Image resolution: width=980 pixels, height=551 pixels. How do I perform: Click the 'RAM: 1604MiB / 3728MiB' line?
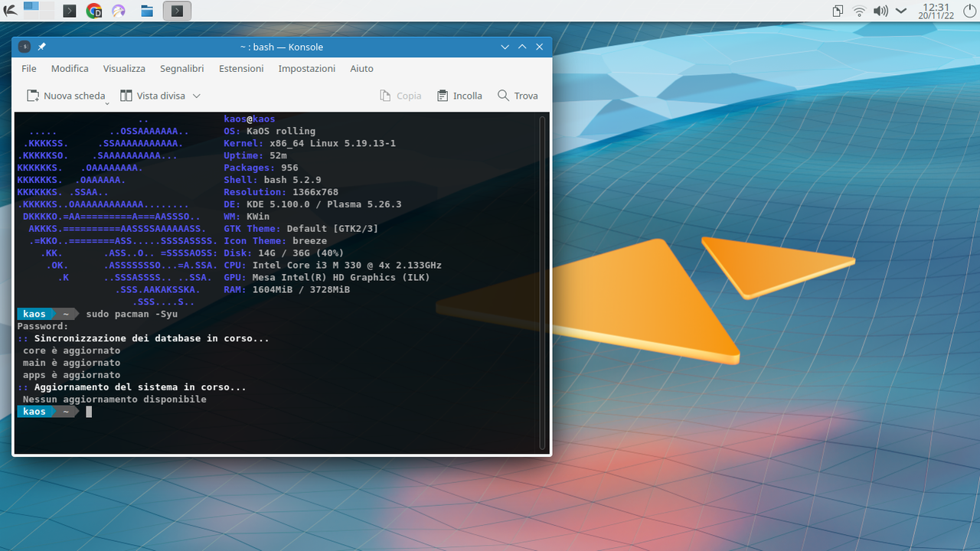tap(287, 290)
